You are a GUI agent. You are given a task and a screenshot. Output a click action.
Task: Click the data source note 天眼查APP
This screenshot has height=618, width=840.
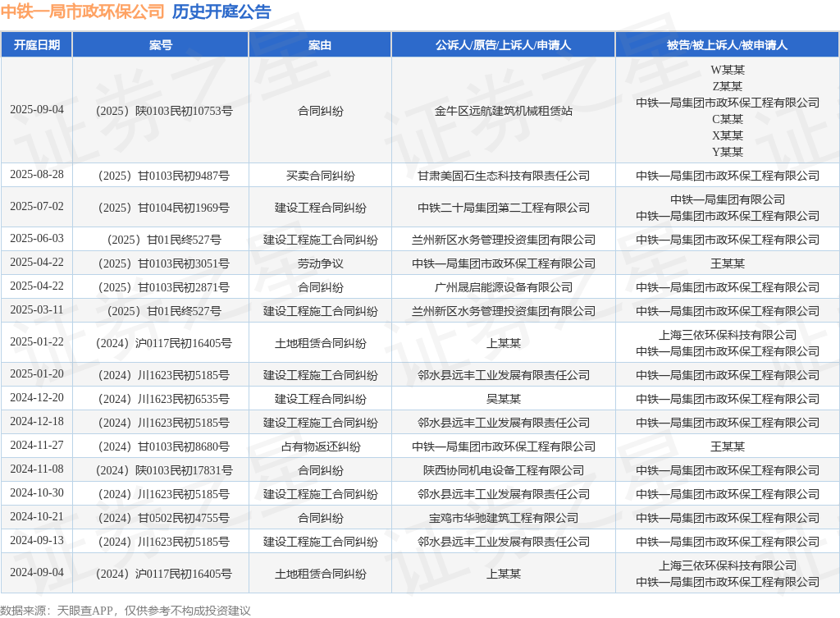pos(84,611)
